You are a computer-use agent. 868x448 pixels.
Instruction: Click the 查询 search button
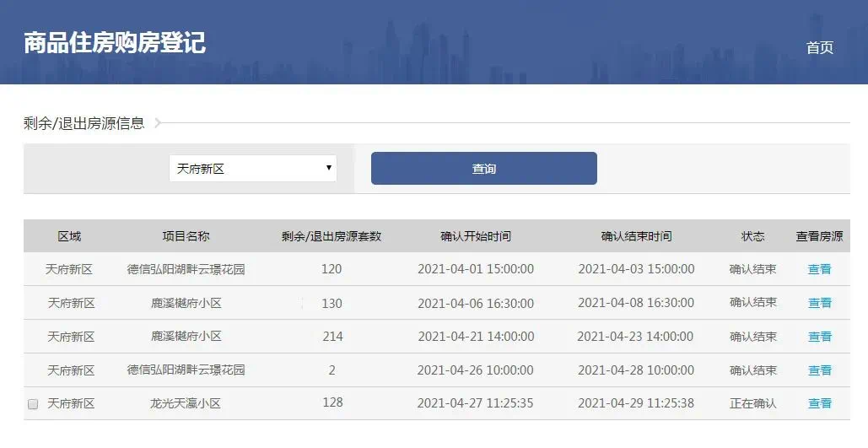(484, 169)
